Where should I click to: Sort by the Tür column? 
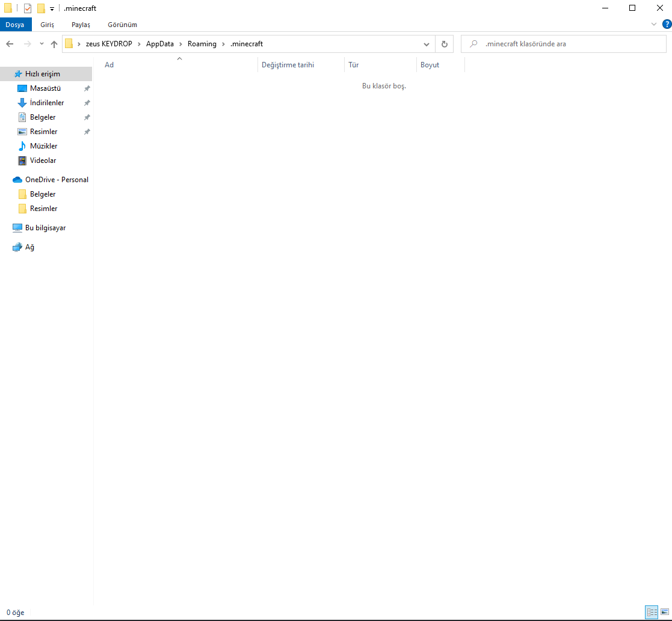point(380,65)
